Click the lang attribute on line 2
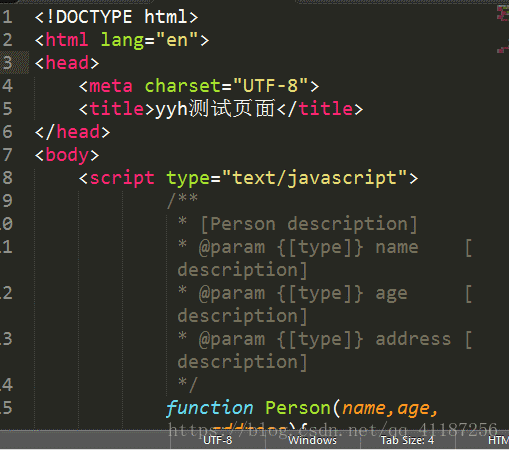The height and width of the screenshot is (450, 509). tap(122, 41)
